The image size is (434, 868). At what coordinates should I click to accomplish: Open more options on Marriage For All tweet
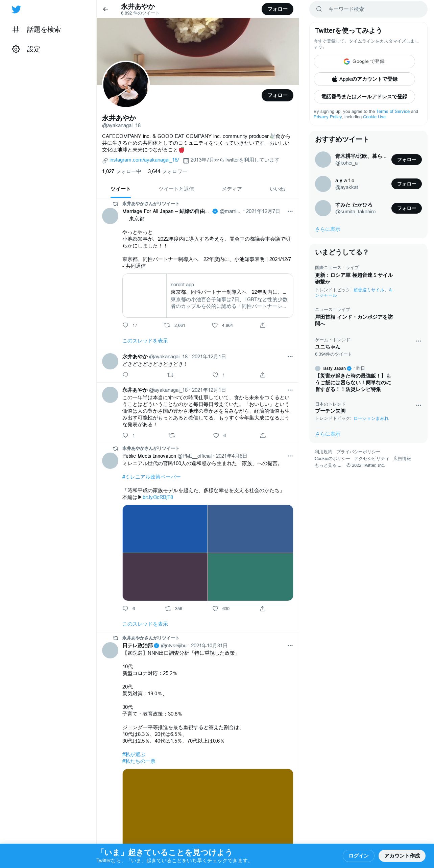(290, 211)
